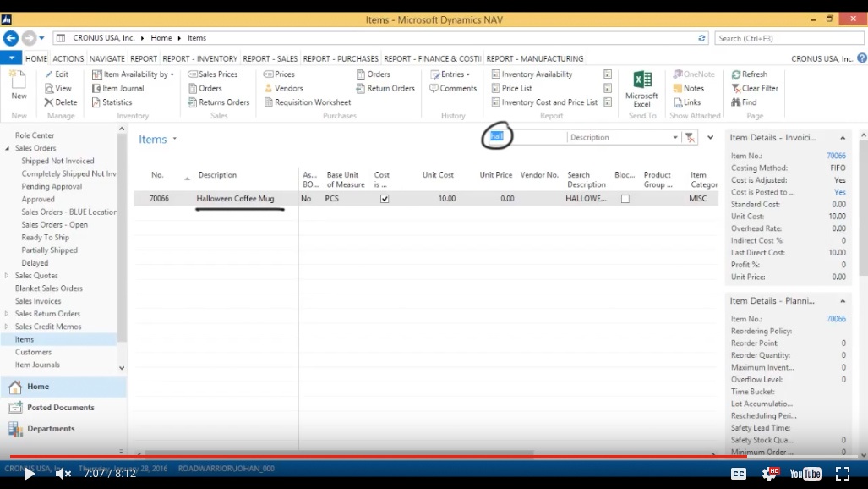Open purchase Prices
Screen dimensions: 868x489
pos(279,74)
